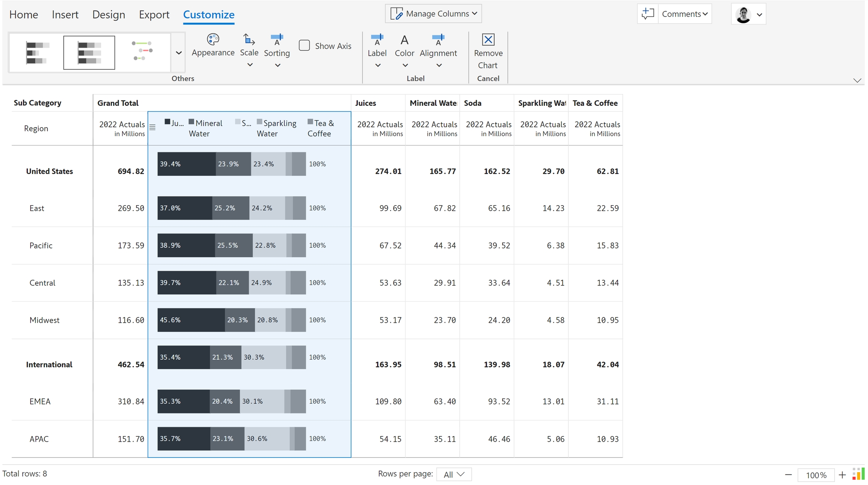
Task: Switch to the Design tab
Action: [x=108, y=15]
